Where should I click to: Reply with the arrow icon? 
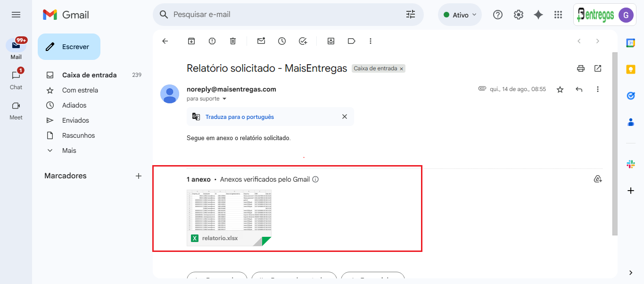(579, 89)
